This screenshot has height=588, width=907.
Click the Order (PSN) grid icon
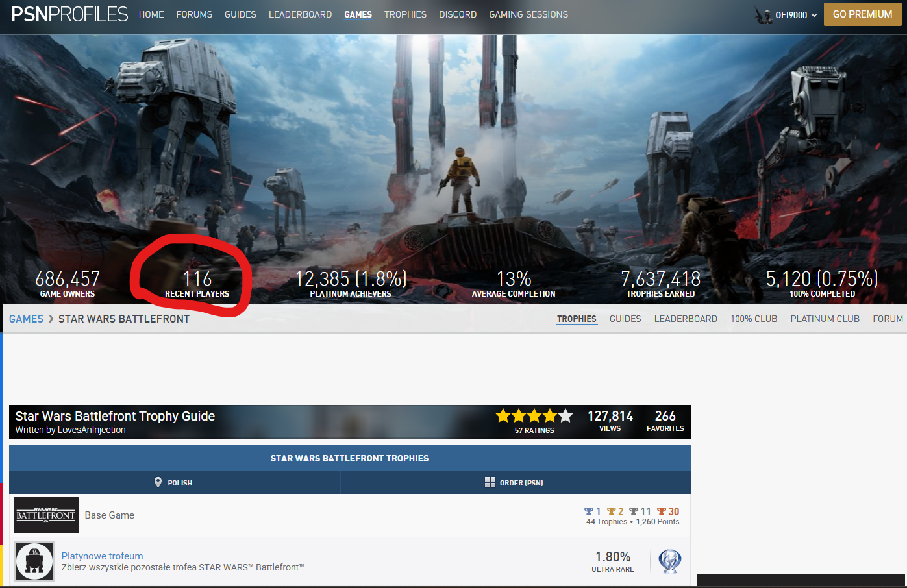490,482
